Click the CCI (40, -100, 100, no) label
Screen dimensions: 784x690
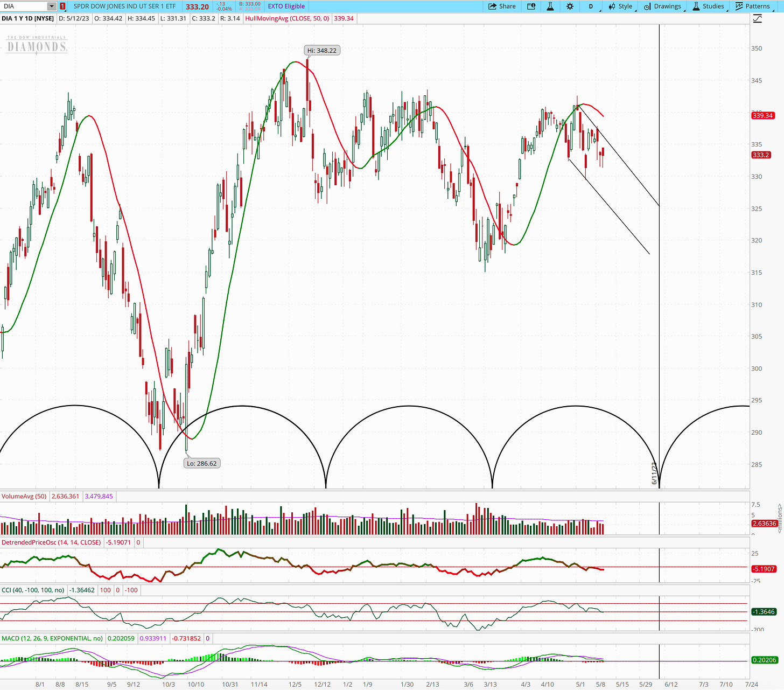pos(33,590)
